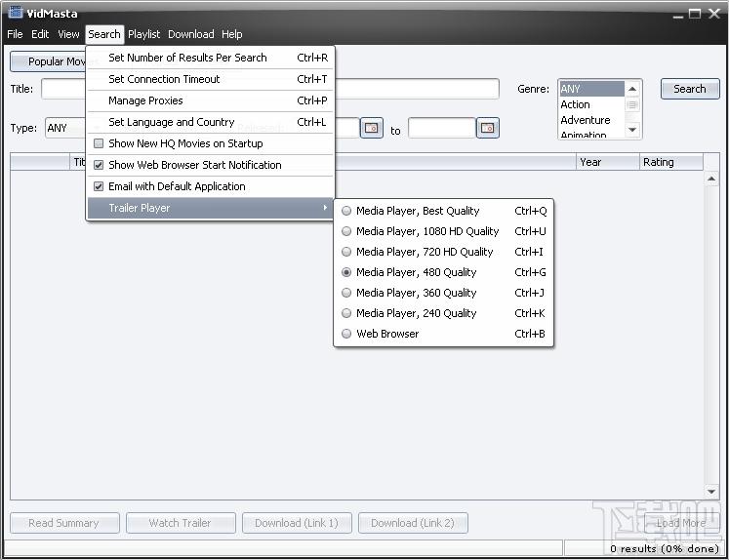
Task: Click the Read Summary button
Action: coord(64,523)
